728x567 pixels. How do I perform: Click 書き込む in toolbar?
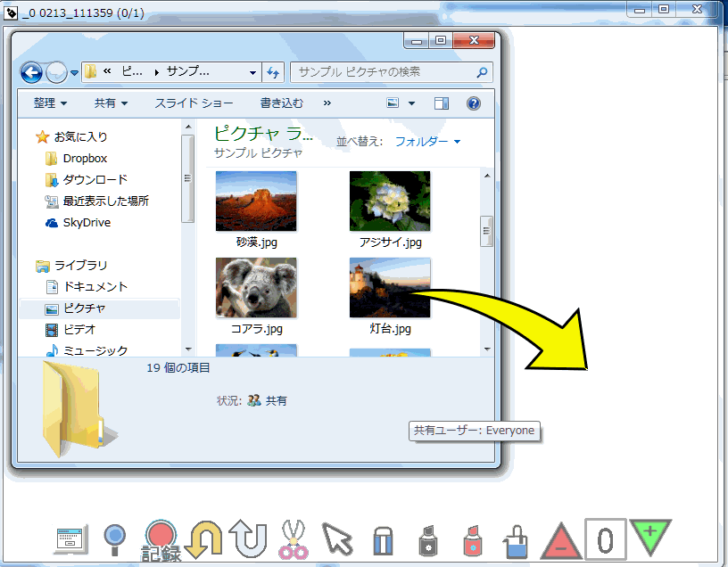281,103
